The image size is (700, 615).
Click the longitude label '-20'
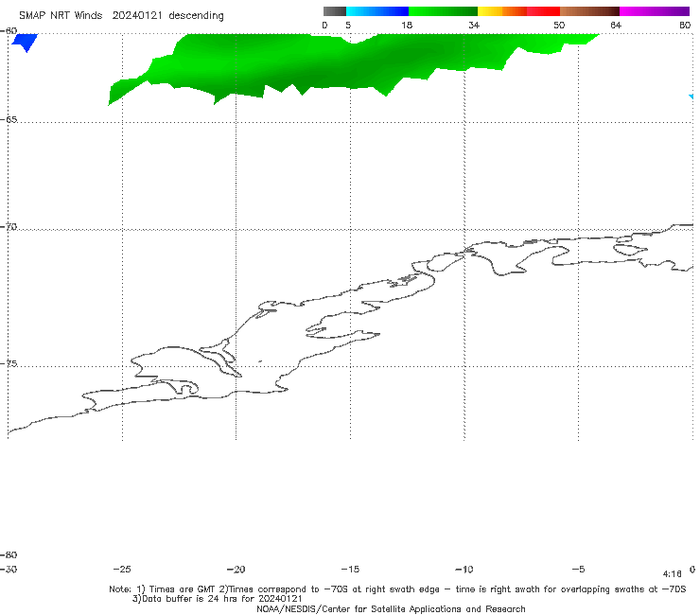coord(236,570)
